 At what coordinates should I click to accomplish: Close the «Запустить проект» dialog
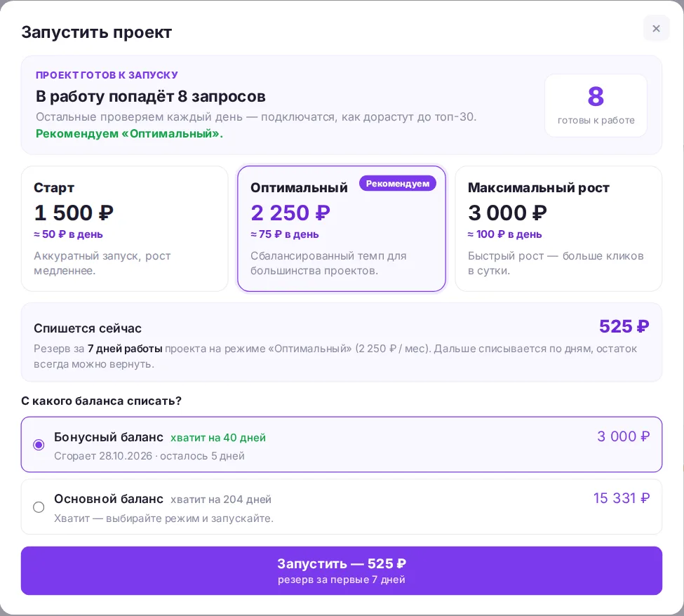[656, 28]
